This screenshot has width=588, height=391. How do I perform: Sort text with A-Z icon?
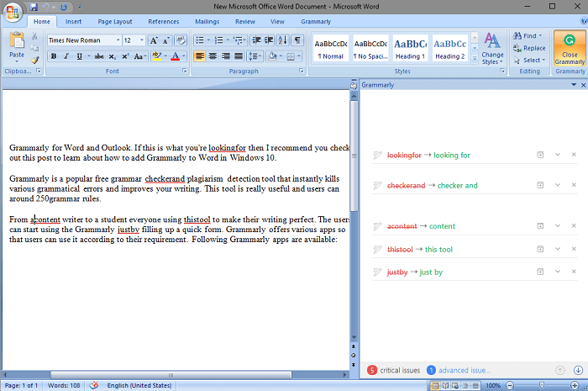(283, 40)
